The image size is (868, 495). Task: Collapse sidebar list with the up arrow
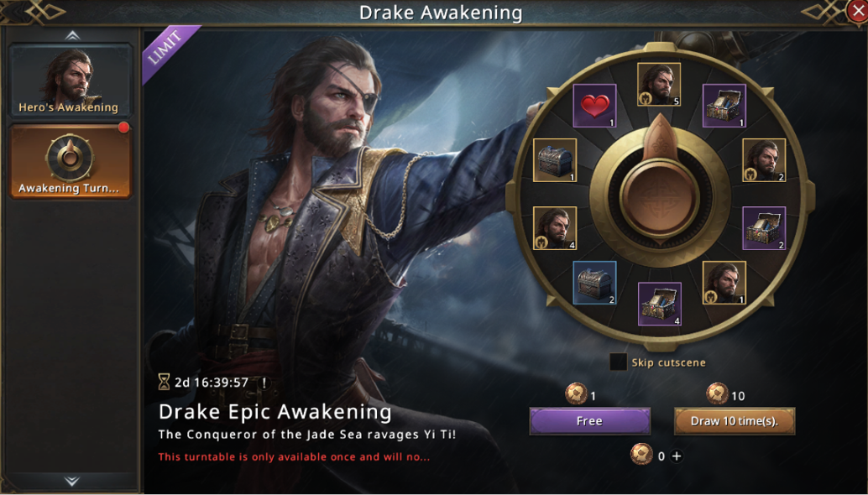coord(72,36)
